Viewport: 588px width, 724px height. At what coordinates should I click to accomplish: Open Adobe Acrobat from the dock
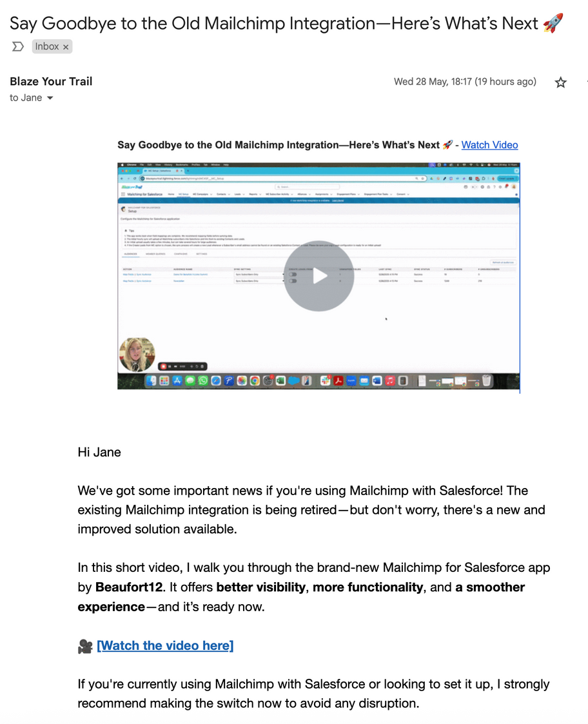pos(337,380)
